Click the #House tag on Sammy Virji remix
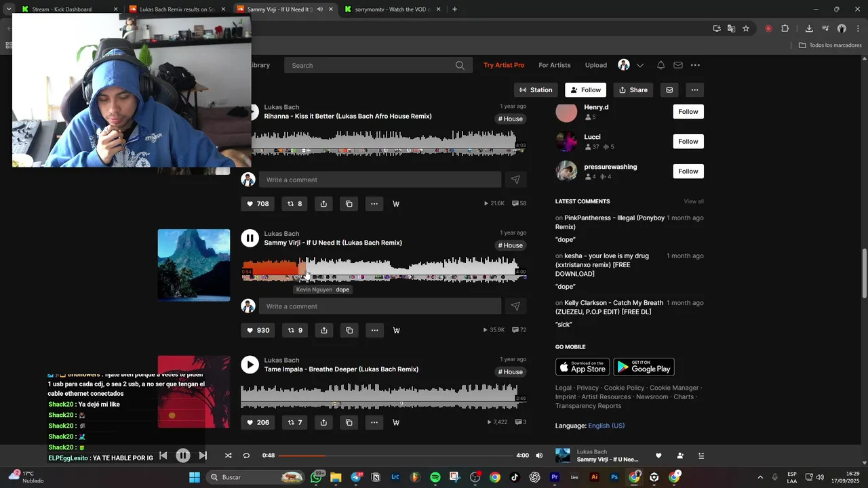This screenshot has height=488, width=868. [x=511, y=245]
